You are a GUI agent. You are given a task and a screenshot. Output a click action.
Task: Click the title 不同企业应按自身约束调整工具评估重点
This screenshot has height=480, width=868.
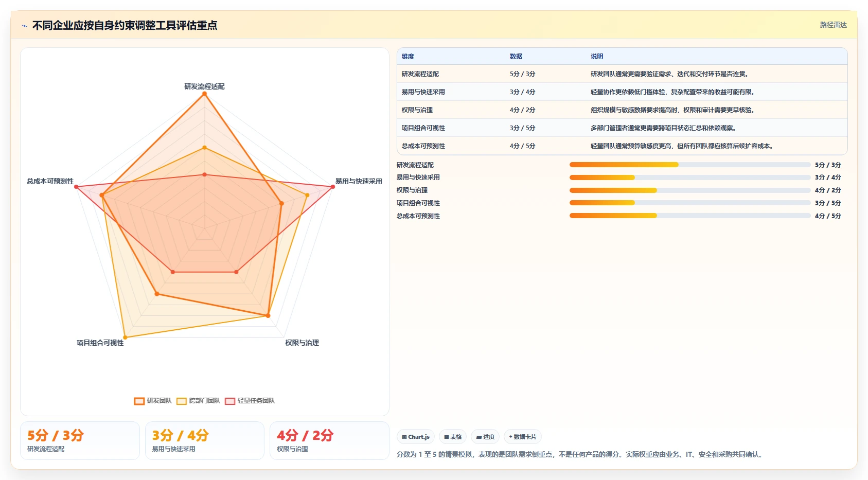coord(125,25)
